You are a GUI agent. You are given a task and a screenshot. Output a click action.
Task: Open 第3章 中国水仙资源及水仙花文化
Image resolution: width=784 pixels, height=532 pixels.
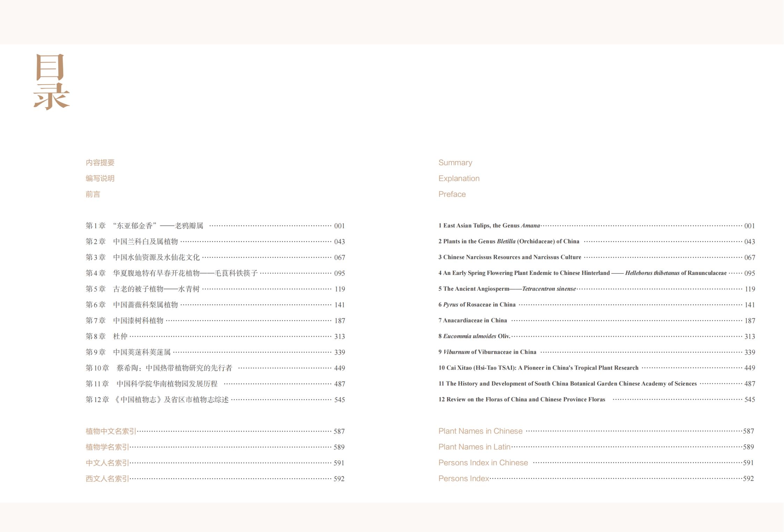[143, 257]
